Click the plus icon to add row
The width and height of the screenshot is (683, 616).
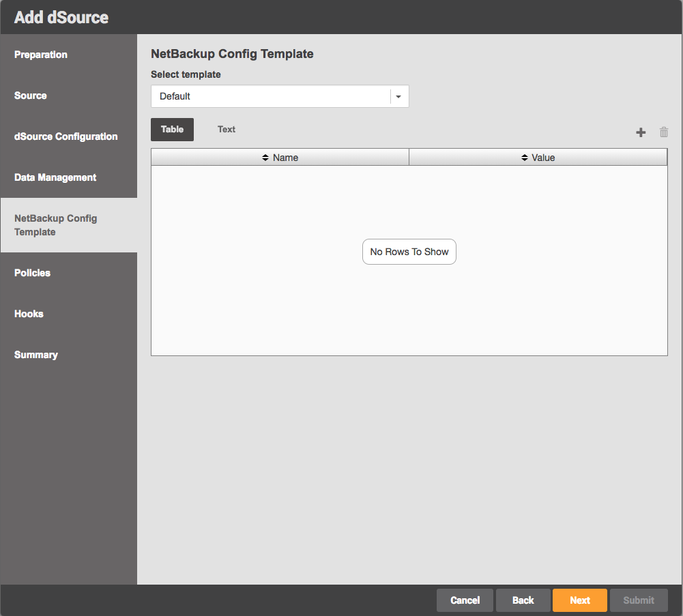[x=641, y=133]
